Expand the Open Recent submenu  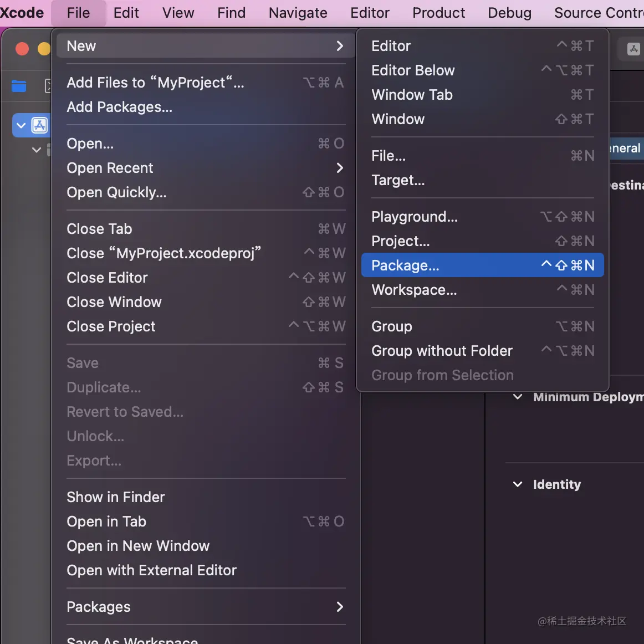(206, 168)
